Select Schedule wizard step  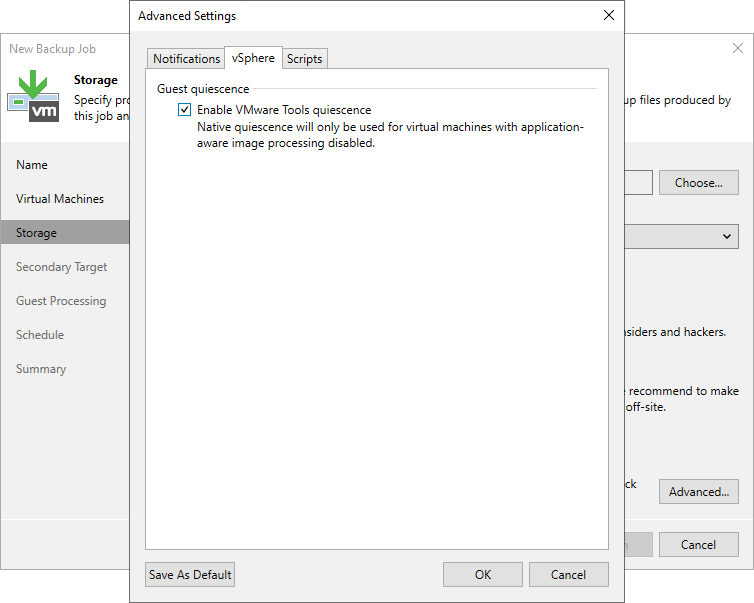[x=40, y=335]
